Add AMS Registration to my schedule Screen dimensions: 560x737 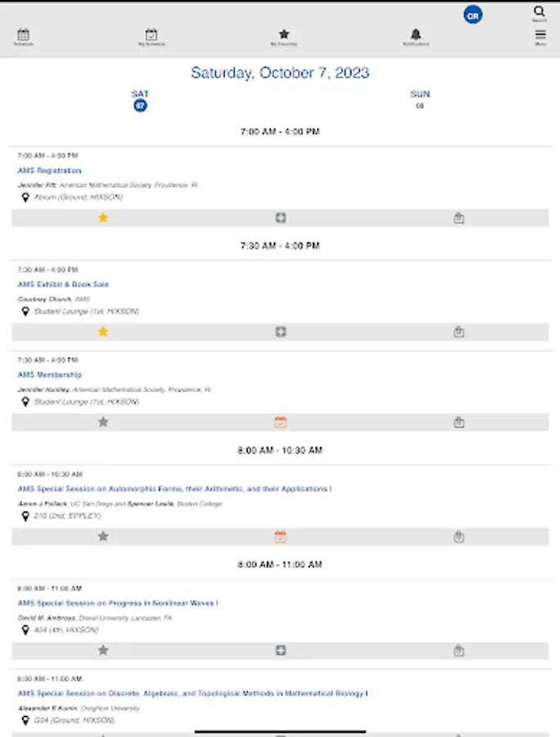click(281, 218)
